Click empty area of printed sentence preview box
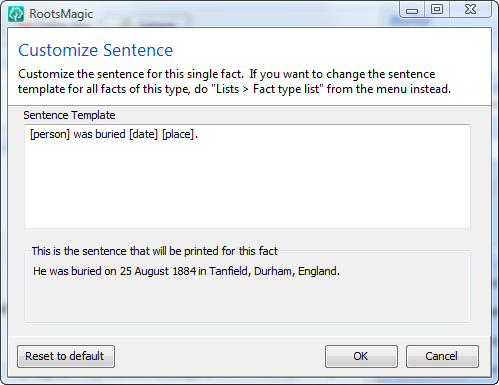 pyautogui.click(x=247, y=302)
